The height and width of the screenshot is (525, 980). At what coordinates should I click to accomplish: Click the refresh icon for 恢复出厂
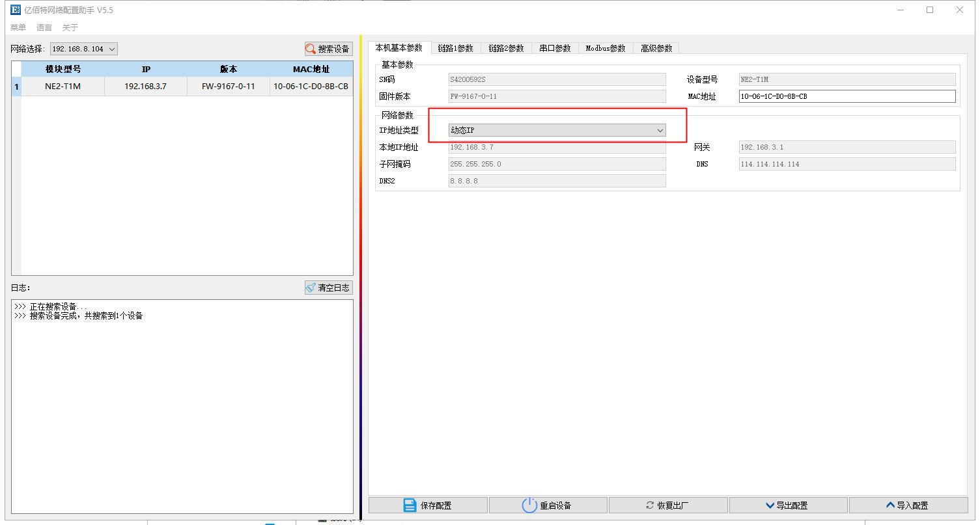point(650,505)
